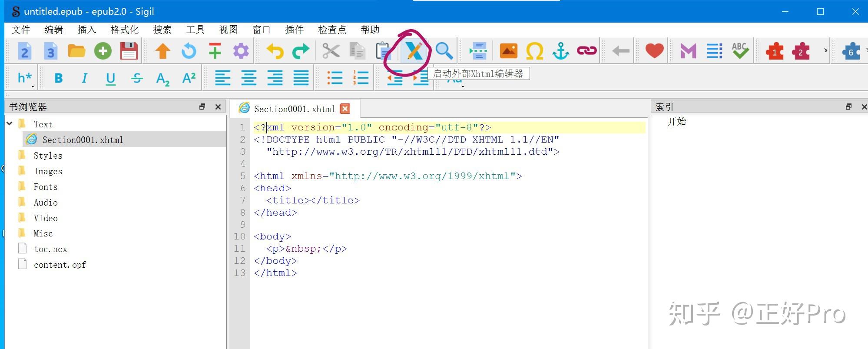
Task: Cut selection with the scissors icon
Action: coord(331,51)
